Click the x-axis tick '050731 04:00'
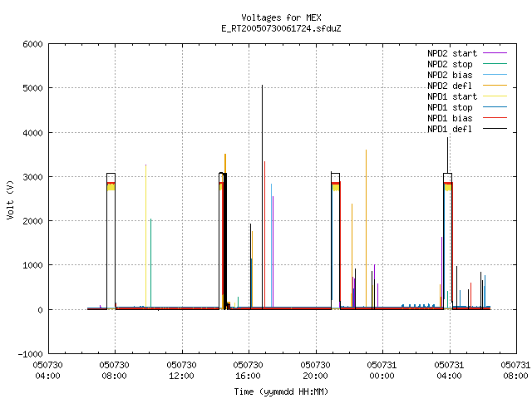Viewport: 532px width, 399px height. 449,371
